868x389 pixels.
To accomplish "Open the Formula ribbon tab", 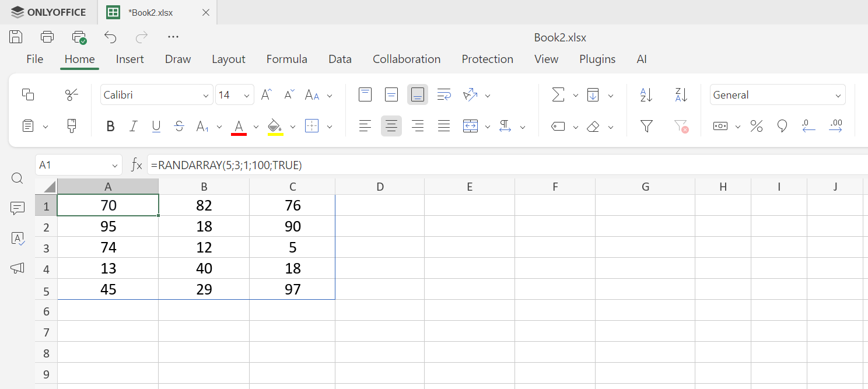I will click(x=286, y=59).
